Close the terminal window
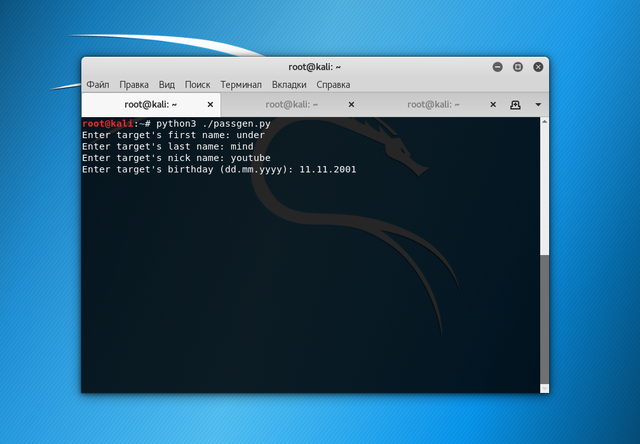 [538, 67]
